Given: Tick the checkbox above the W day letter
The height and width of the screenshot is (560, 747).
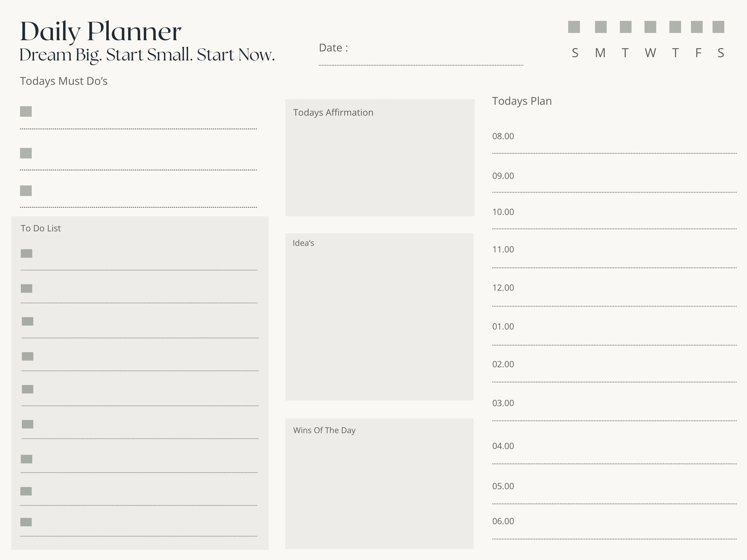Looking at the screenshot, I should [650, 27].
